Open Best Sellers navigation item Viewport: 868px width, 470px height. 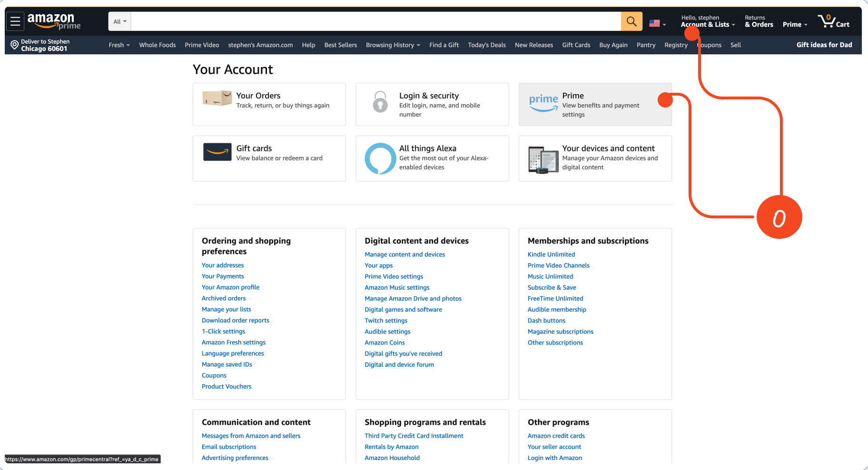click(x=341, y=45)
